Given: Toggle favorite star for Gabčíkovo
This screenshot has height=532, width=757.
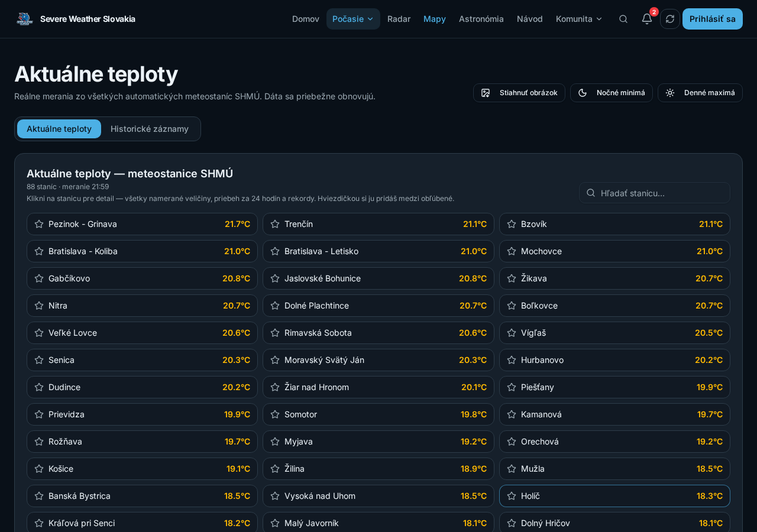Looking at the screenshot, I should pos(39,278).
